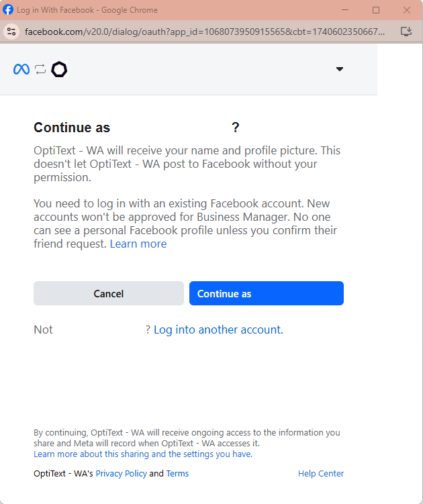
Task: Click the blue Continue as button
Action: pyautogui.click(x=267, y=293)
